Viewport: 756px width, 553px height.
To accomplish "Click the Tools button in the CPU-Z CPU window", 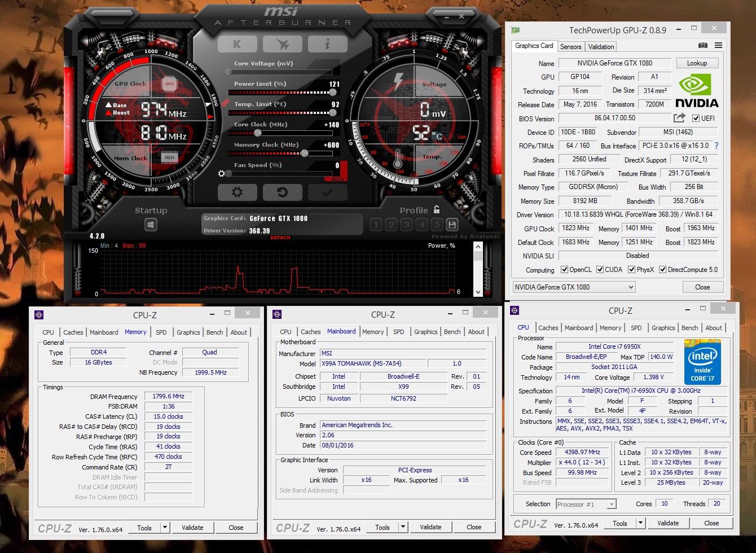I will point(620,523).
